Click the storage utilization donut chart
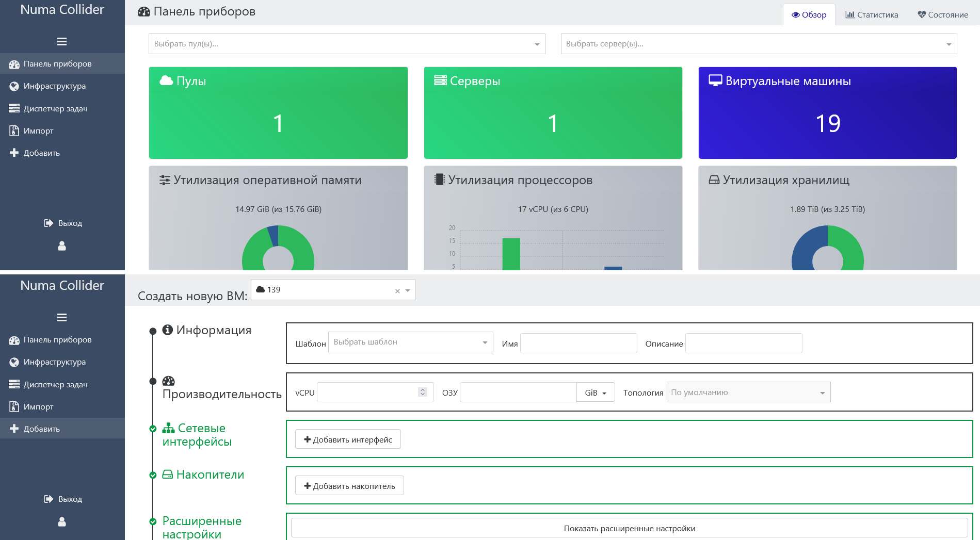The image size is (980, 540). coord(828,248)
